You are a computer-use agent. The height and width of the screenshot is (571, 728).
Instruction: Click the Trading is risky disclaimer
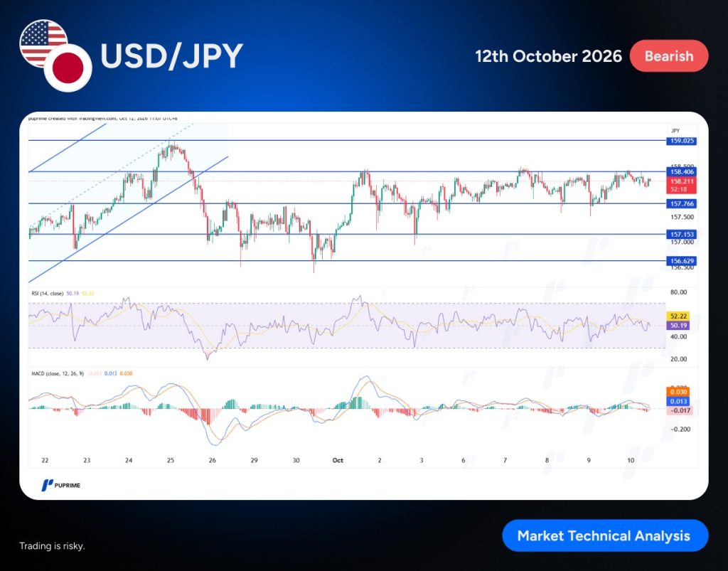pos(52,546)
